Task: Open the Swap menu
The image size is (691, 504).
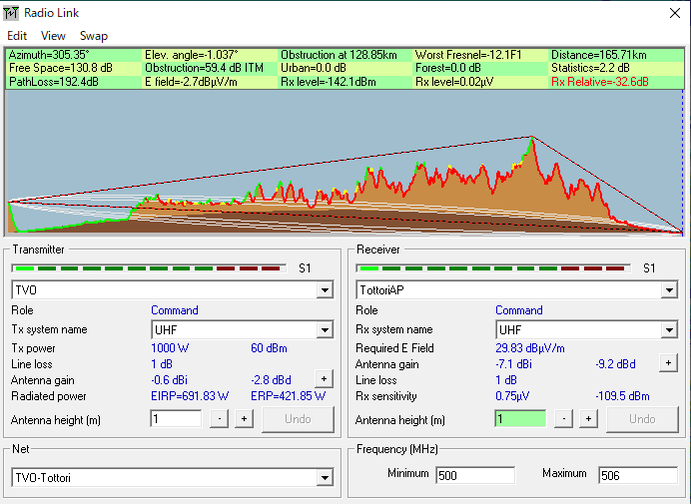Action: (93, 36)
